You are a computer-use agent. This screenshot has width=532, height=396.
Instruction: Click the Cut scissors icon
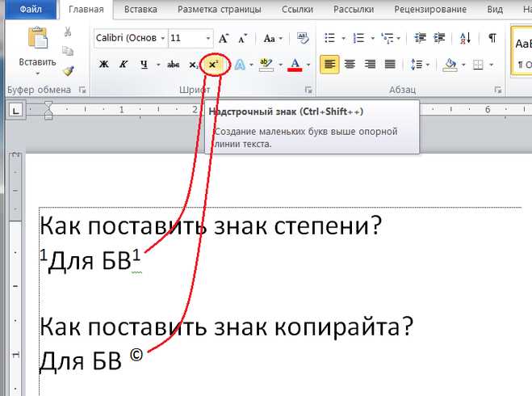[68, 32]
